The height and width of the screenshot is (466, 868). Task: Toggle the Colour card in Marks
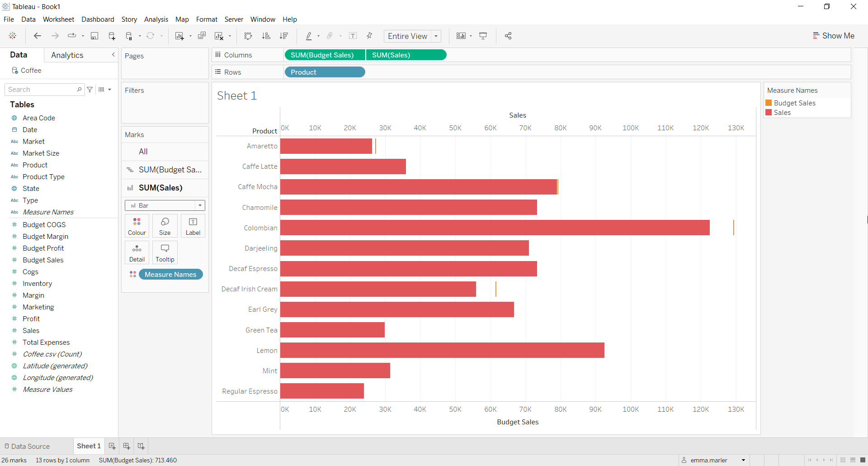click(x=137, y=225)
